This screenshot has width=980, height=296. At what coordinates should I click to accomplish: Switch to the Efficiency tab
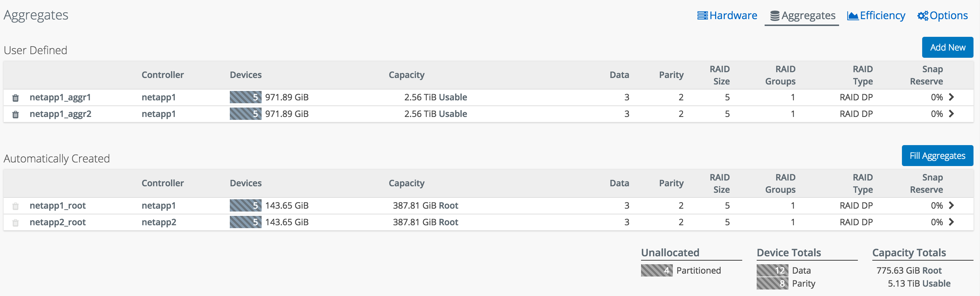(x=883, y=16)
